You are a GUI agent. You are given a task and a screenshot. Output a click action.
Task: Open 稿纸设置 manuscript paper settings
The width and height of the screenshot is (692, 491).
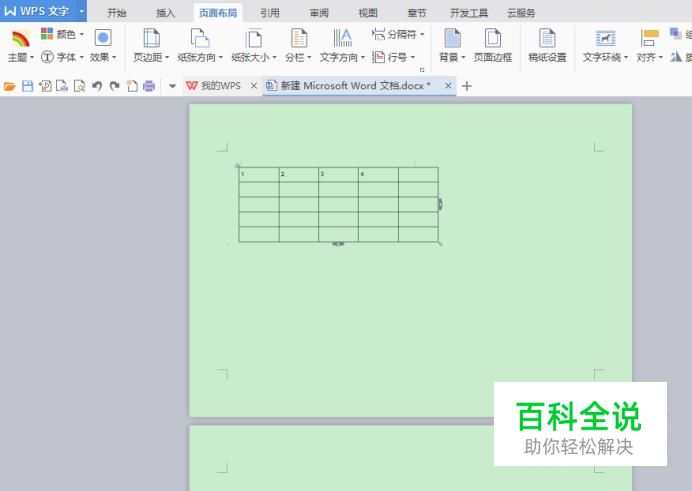(547, 45)
